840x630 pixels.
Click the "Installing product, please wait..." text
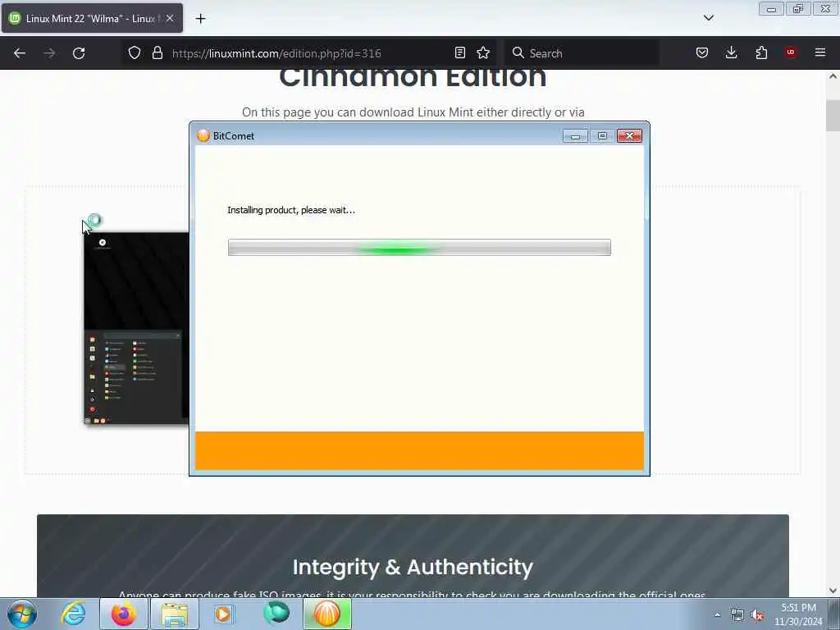pyautogui.click(x=291, y=210)
